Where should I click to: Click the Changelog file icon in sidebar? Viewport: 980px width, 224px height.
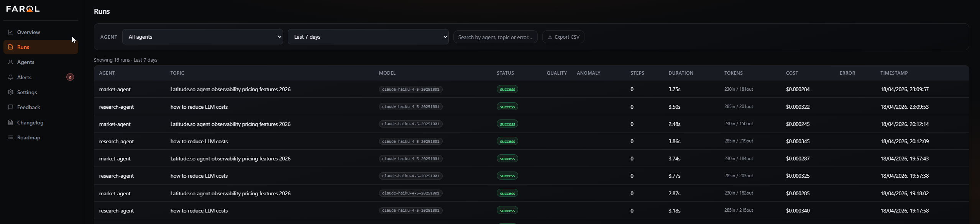[10, 123]
